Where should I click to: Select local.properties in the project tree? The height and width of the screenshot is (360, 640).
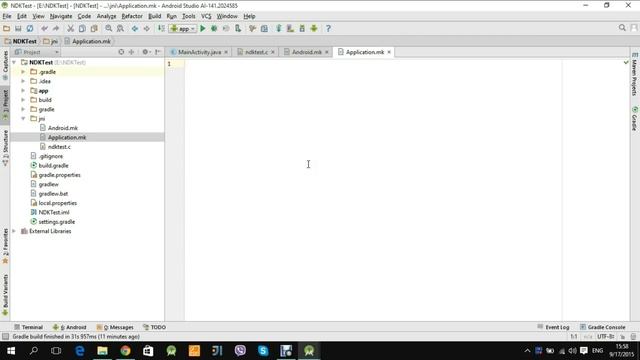[x=57, y=203]
